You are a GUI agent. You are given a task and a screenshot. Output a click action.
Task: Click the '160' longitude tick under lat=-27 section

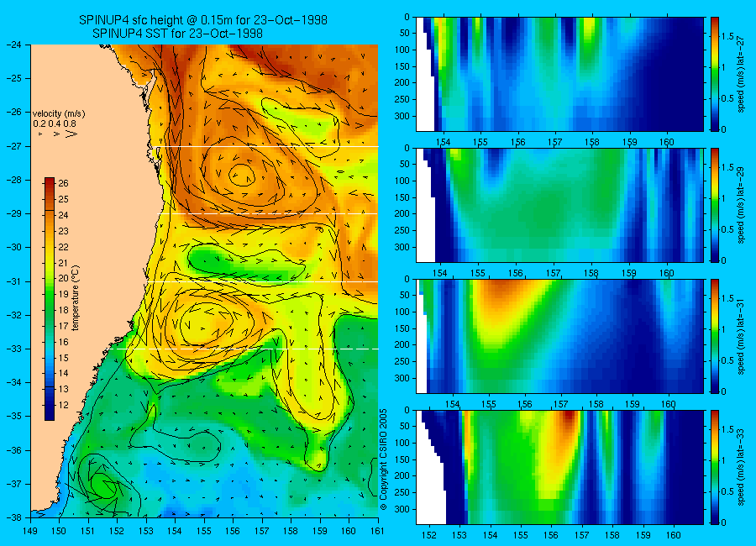pyautogui.click(x=667, y=142)
